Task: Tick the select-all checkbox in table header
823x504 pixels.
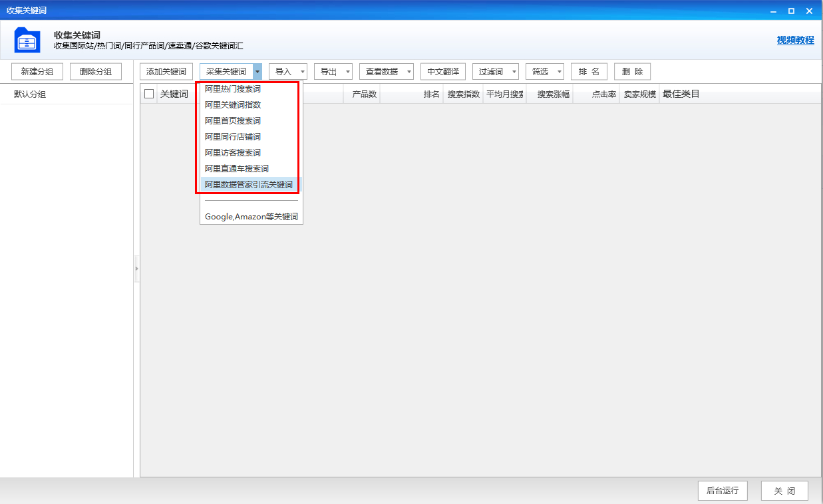Action: click(x=149, y=94)
